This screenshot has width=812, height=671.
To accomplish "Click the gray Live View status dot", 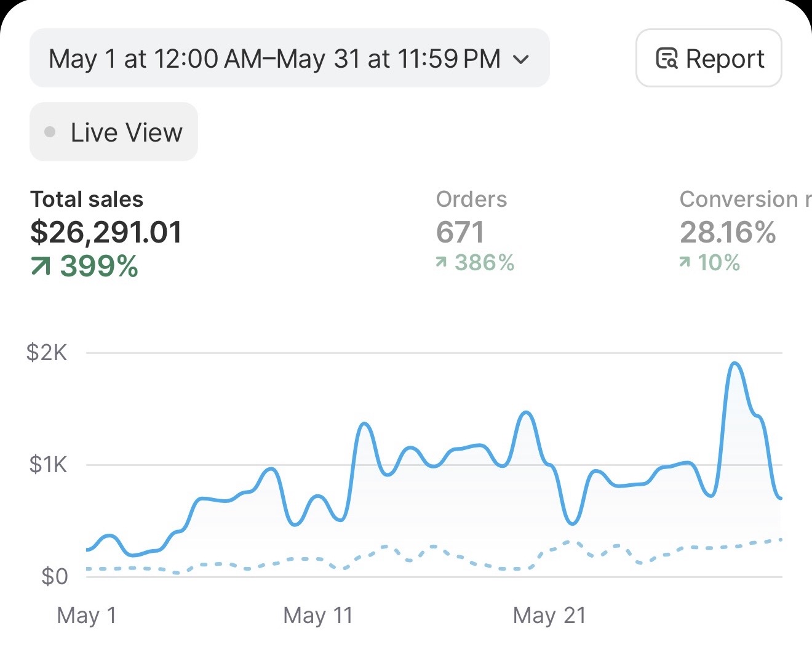I will (50, 132).
